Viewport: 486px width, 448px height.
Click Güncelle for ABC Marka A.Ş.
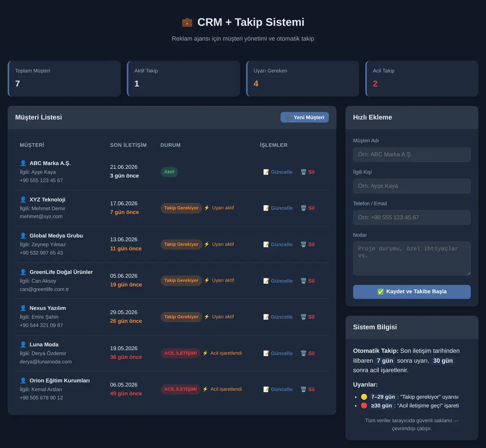(x=278, y=172)
